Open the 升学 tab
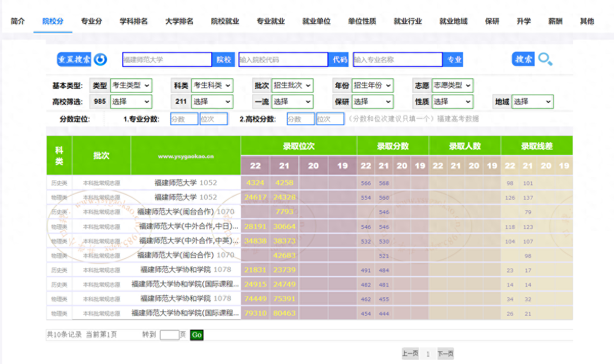 [x=523, y=21]
